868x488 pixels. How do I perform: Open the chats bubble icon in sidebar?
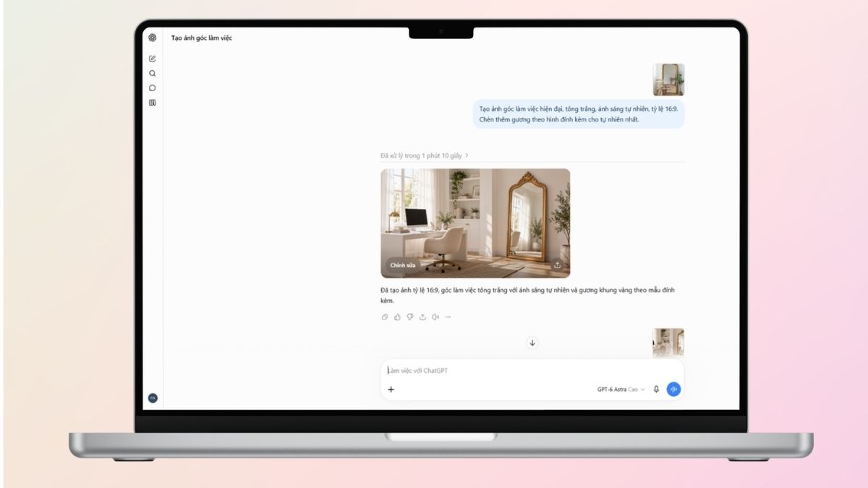[x=152, y=88]
